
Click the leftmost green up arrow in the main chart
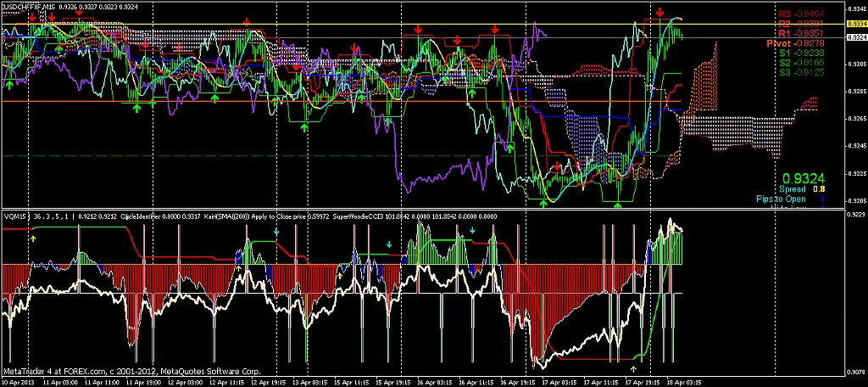(x=10, y=83)
